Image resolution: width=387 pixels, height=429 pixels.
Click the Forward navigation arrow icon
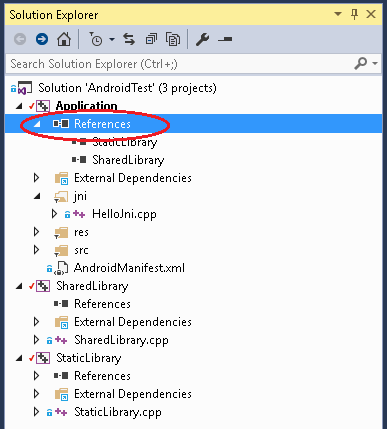pos(42,39)
